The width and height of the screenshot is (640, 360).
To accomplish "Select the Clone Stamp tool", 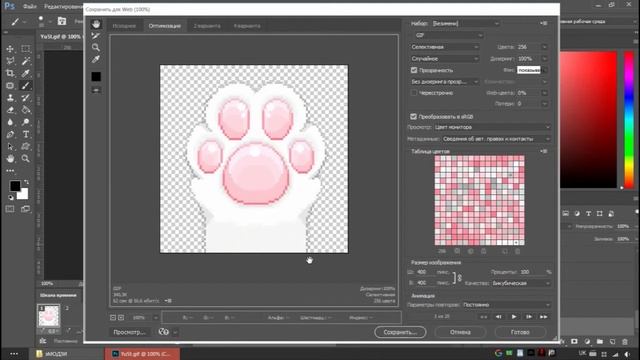I will [x=10, y=98].
